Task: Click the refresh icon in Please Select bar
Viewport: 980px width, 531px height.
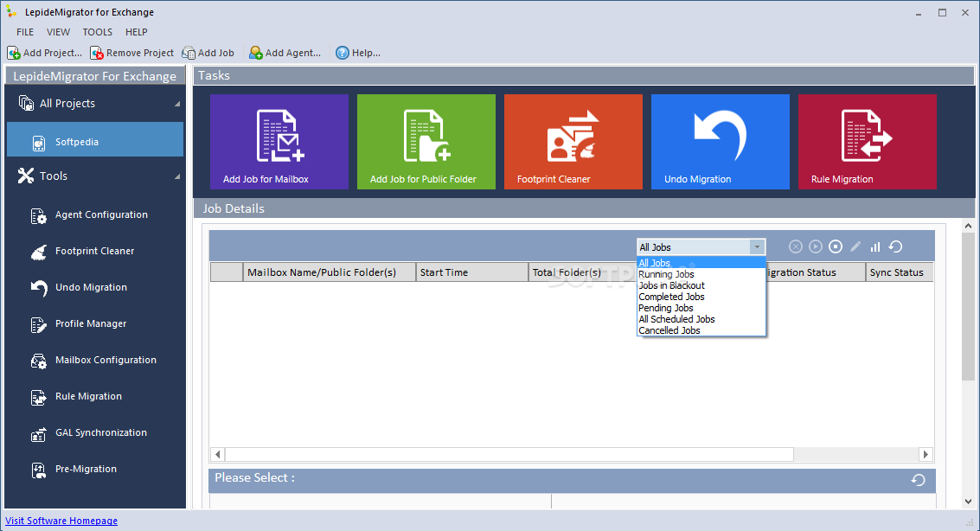Action: coord(918,480)
